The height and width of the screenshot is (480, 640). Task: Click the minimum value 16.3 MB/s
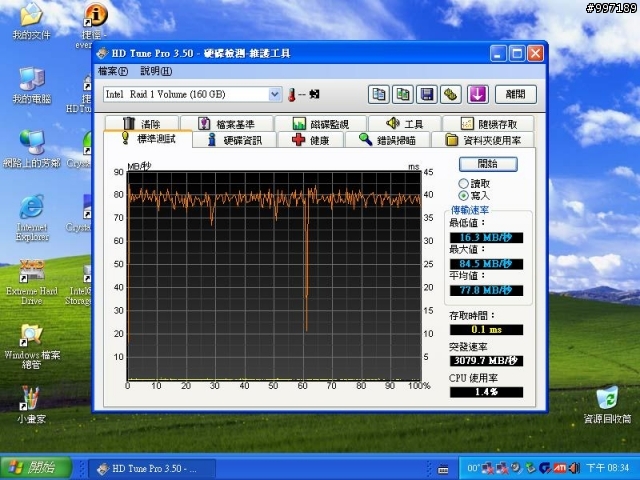486,238
